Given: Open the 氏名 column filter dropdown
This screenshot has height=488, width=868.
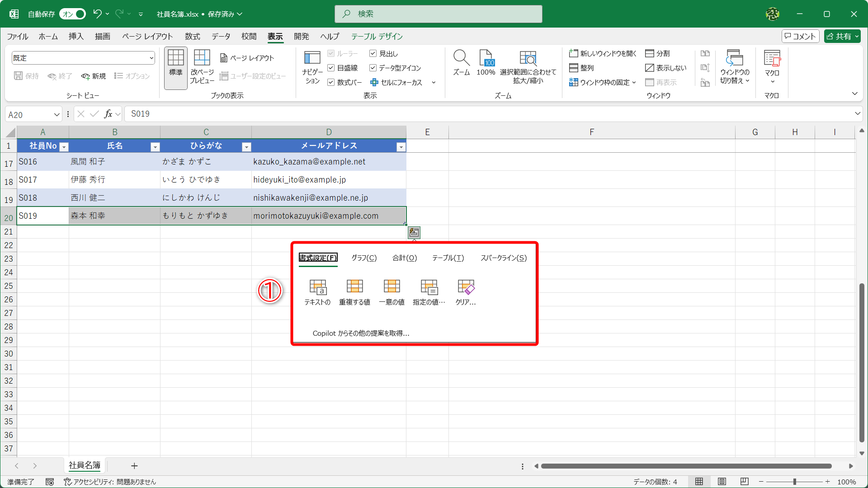Looking at the screenshot, I should point(155,147).
